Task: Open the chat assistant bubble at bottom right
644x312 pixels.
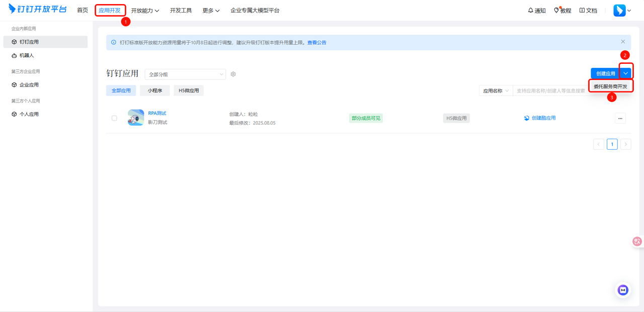Action: pyautogui.click(x=622, y=290)
